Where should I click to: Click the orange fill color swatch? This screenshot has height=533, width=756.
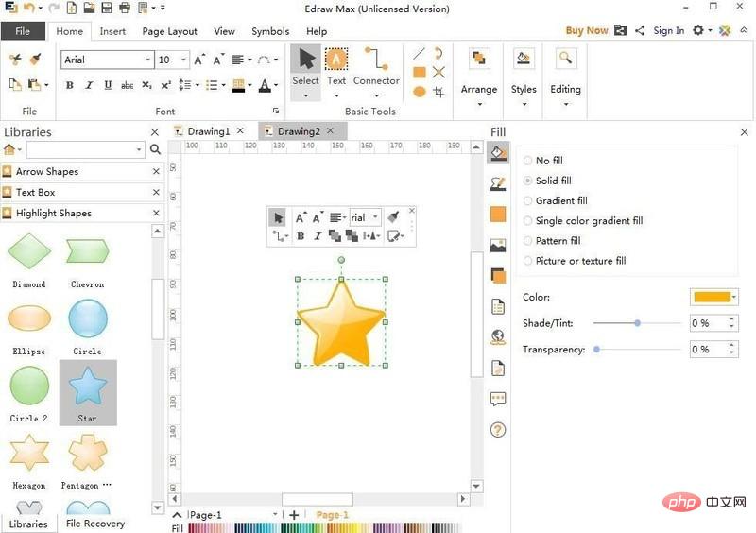[x=713, y=297]
